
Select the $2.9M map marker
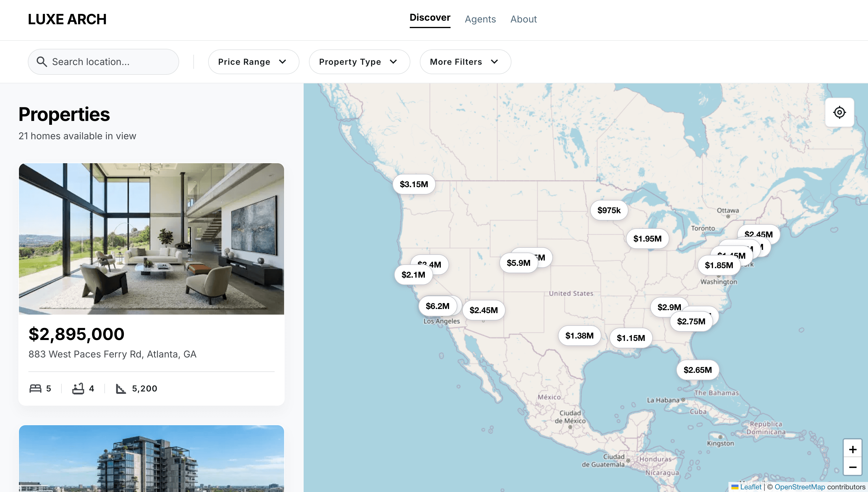669,307
